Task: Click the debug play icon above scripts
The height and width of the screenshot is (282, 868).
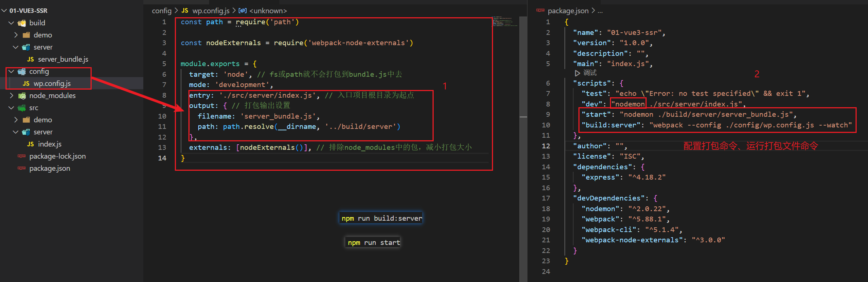Action: (577, 73)
